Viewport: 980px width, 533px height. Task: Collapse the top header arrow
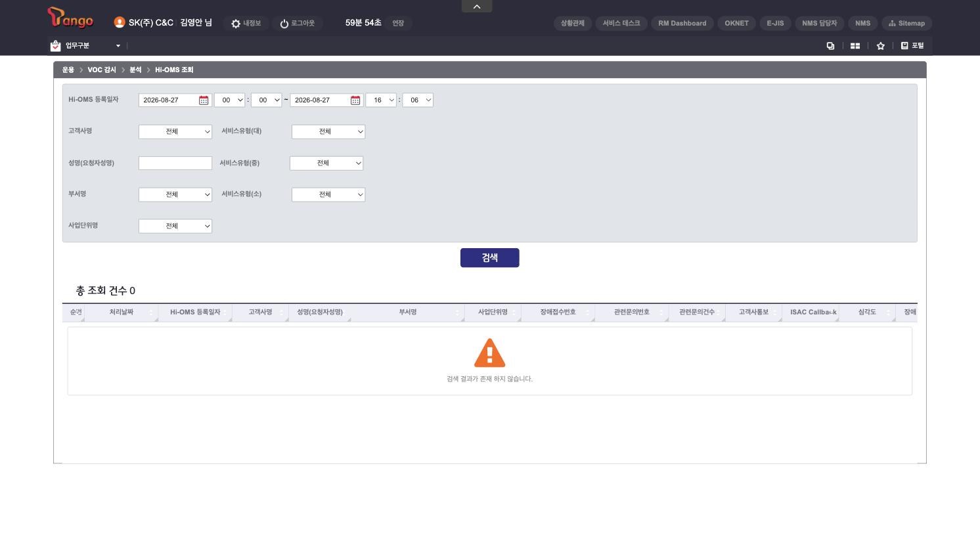[x=477, y=7]
